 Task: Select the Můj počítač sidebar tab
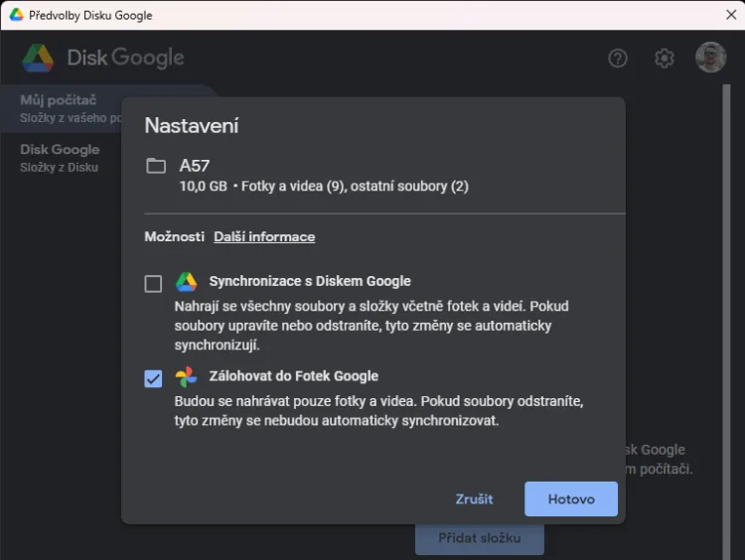(62, 109)
